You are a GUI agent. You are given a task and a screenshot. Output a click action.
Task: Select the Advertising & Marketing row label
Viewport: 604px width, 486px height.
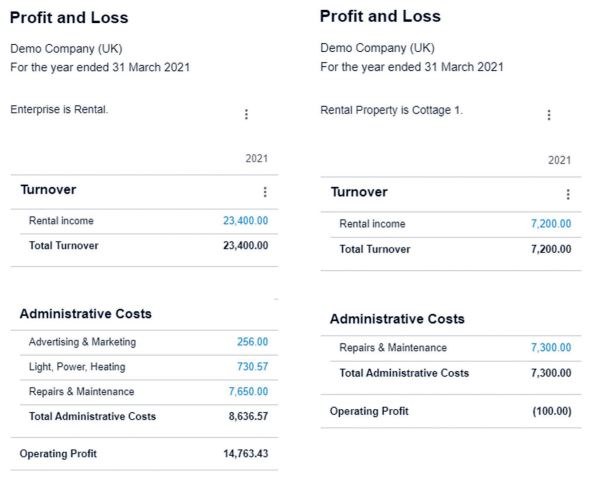click(82, 342)
